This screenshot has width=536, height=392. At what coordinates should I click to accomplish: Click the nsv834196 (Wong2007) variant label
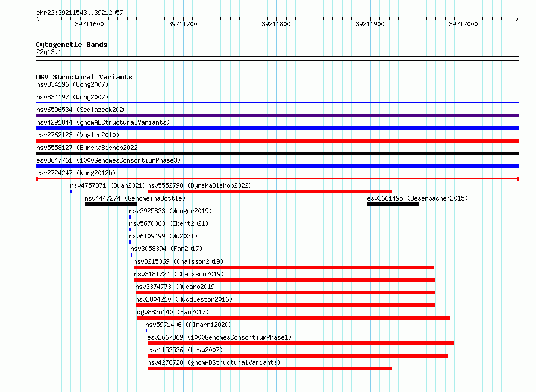click(x=72, y=84)
